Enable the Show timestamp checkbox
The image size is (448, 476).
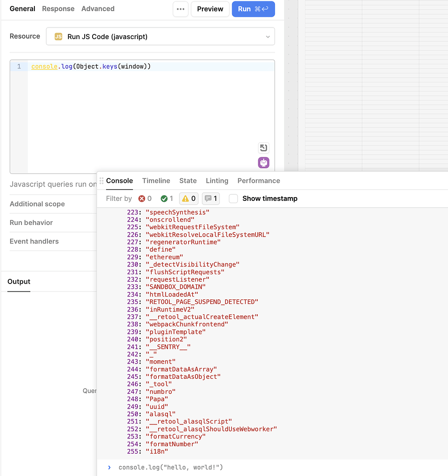click(x=234, y=198)
